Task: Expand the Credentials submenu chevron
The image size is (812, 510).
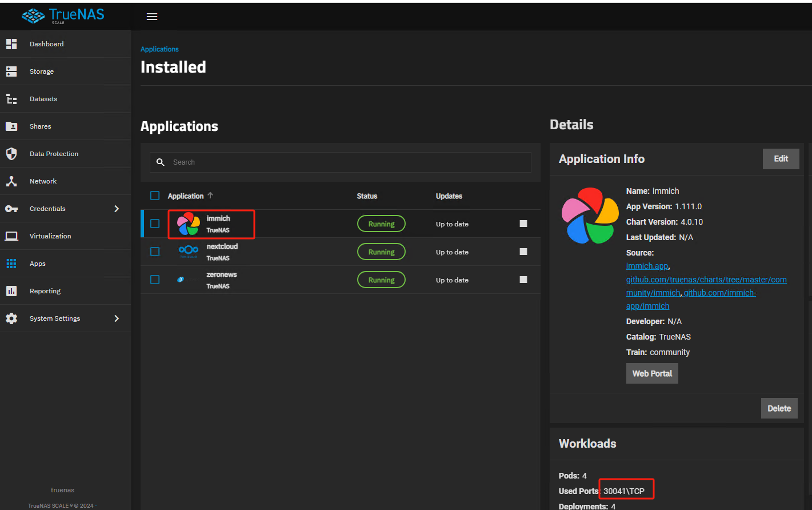Action: (x=117, y=209)
